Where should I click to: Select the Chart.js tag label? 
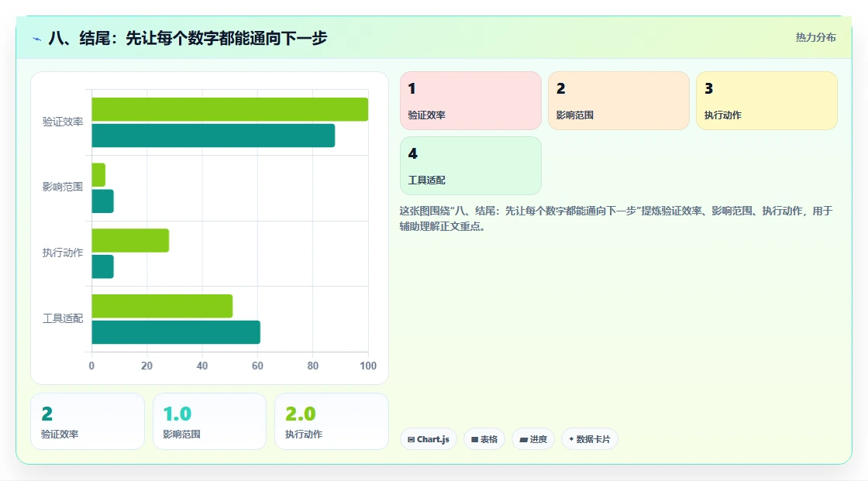tap(433, 439)
